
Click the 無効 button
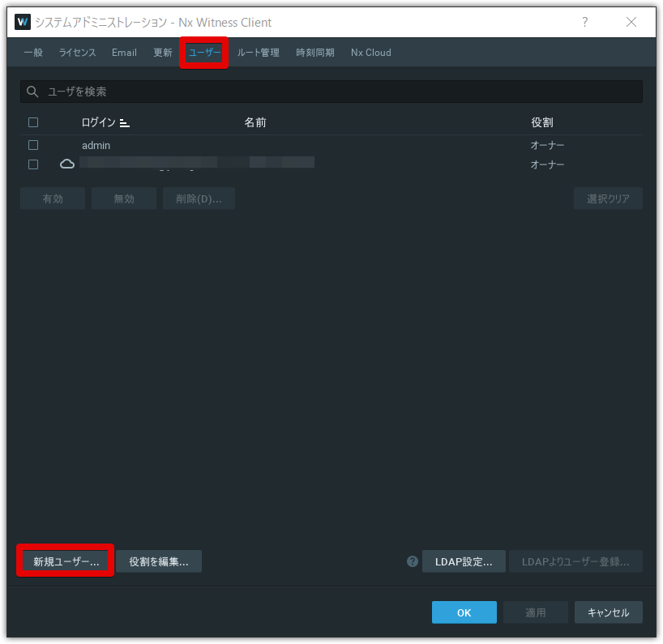click(124, 198)
